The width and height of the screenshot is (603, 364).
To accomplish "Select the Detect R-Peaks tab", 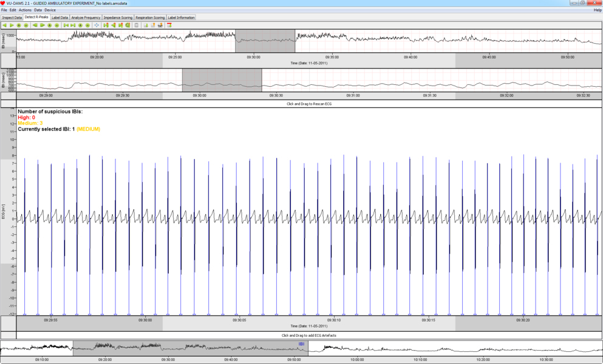I will 36,17.
